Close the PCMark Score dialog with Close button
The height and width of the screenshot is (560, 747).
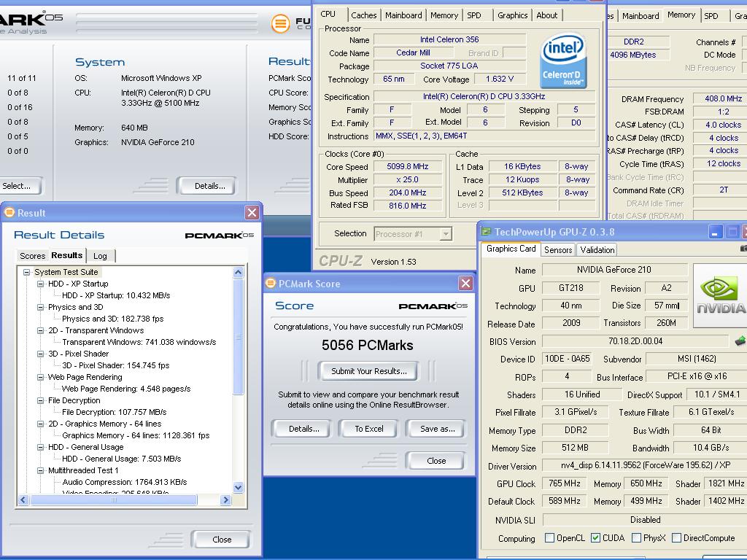point(436,461)
